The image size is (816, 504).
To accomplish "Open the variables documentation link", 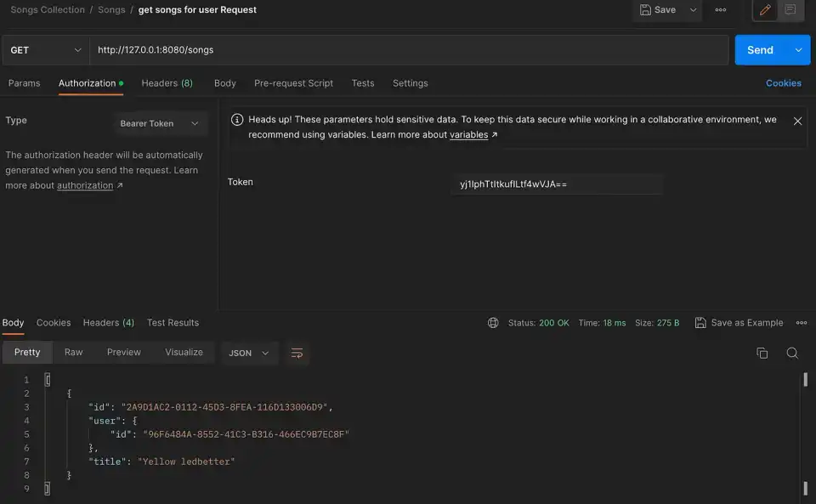I will click(x=469, y=134).
